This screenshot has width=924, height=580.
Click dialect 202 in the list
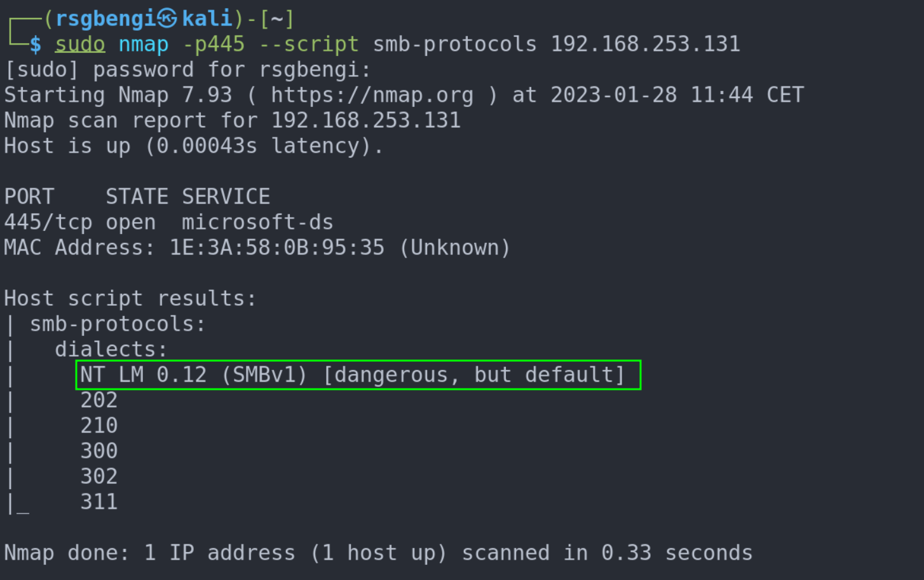point(99,400)
